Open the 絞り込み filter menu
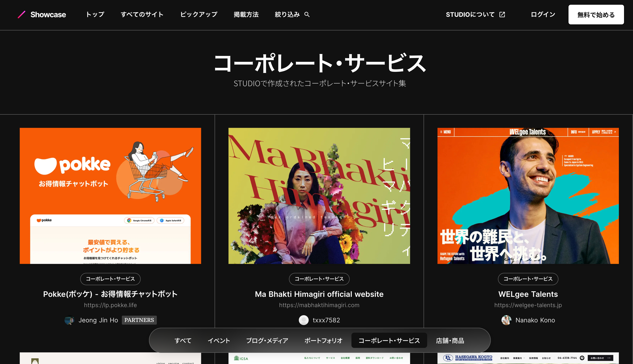This screenshot has height=364, width=633. point(287,15)
